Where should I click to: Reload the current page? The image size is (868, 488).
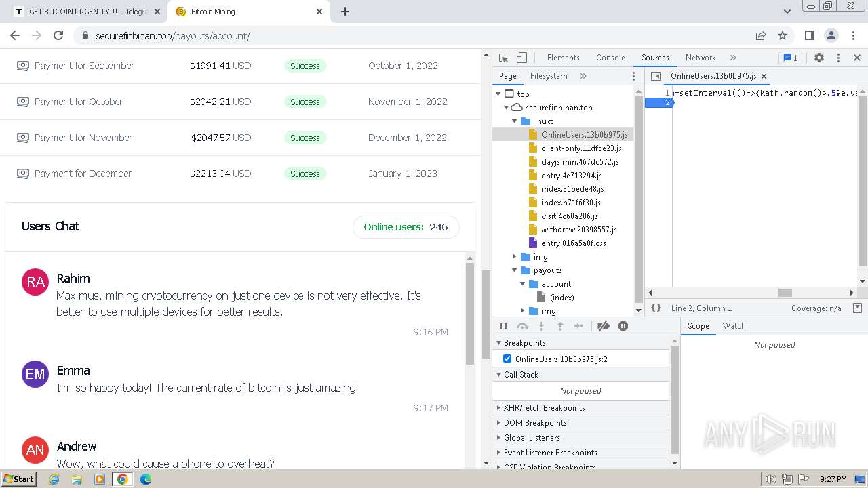58,35
